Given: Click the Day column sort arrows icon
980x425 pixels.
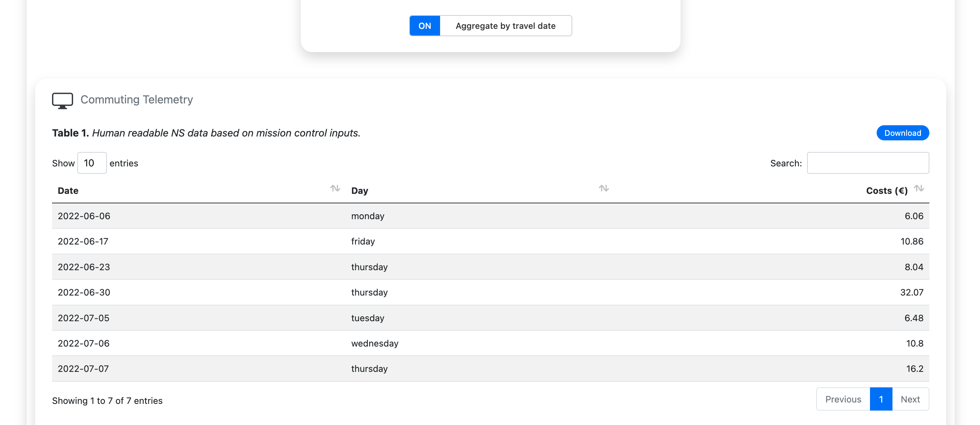Looking at the screenshot, I should [x=604, y=189].
